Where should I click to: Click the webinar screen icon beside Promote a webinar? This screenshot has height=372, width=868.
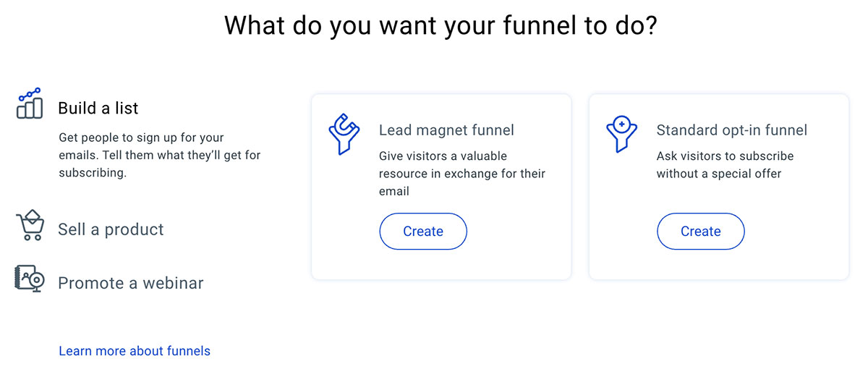pyautogui.click(x=30, y=279)
